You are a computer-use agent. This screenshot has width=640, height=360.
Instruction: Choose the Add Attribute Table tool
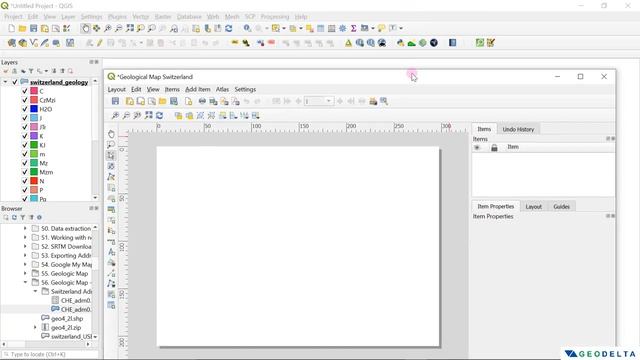[x=111, y=305]
